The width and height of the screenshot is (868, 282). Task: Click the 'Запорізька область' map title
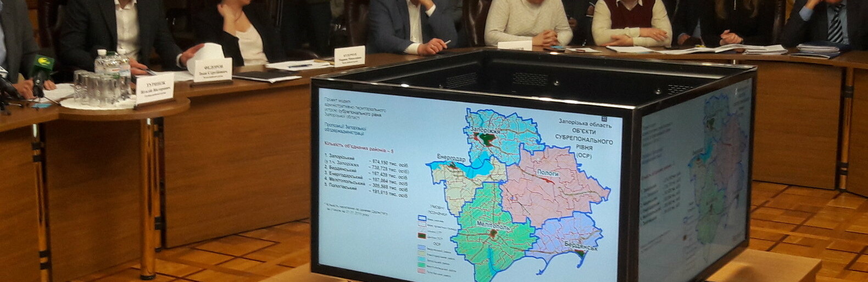tap(584, 125)
